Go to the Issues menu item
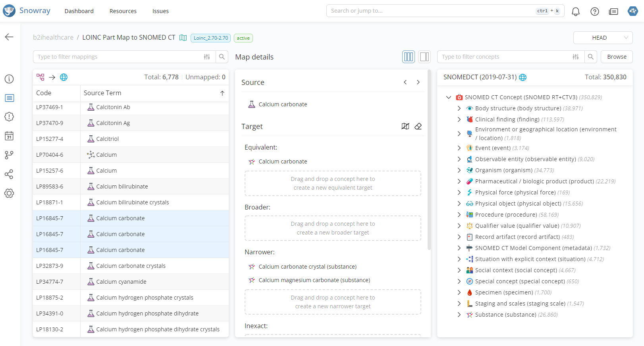This screenshot has width=644, height=346. (x=160, y=11)
